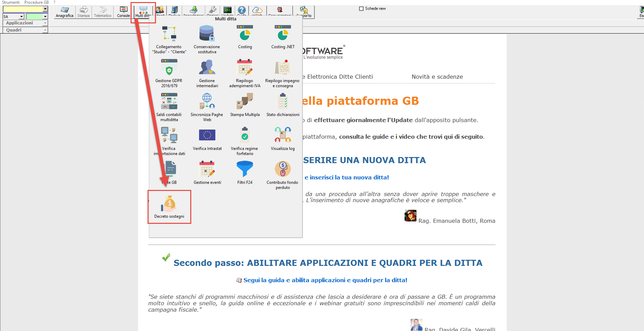Open the Strumenti menu
Viewport: 644px width, 331px height.
point(11,2)
